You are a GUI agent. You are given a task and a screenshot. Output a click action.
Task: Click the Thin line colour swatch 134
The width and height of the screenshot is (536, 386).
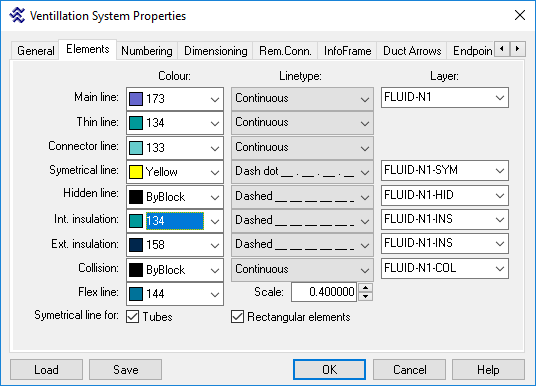pos(136,123)
